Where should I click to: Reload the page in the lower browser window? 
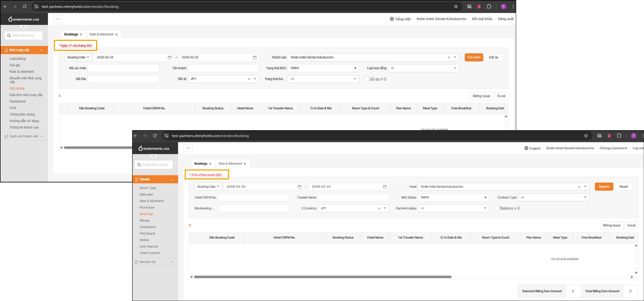point(155,136)
